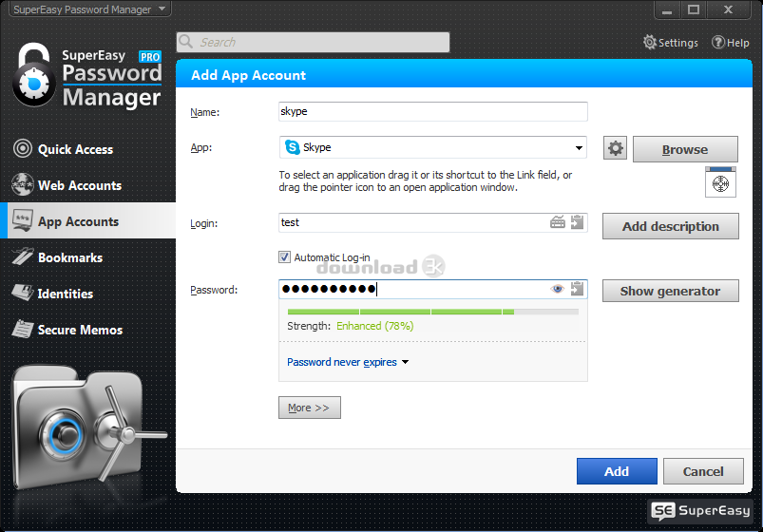The height and width of the screenshot is (532, 763).
Task: Click the crosshair pointer target icon
Action: click(720, 182)
